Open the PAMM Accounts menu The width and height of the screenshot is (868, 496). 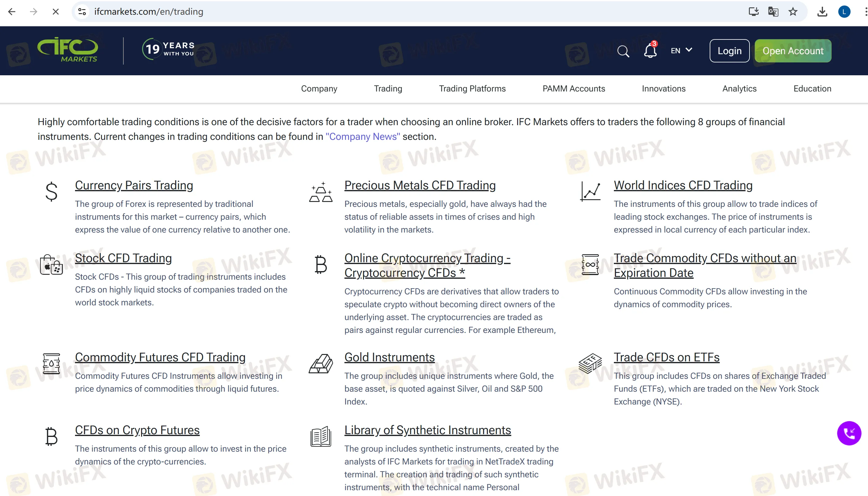coord(573,88)
